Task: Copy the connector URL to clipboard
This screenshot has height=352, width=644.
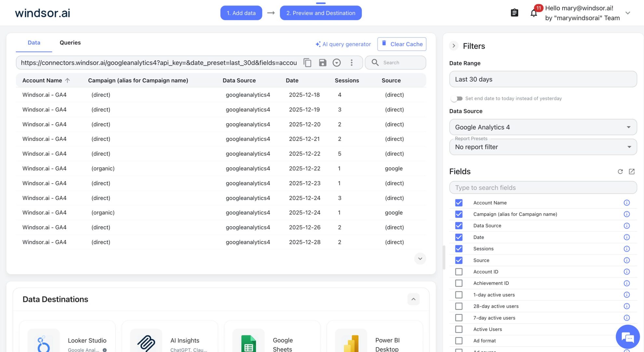Action: [x=307, y=62]
